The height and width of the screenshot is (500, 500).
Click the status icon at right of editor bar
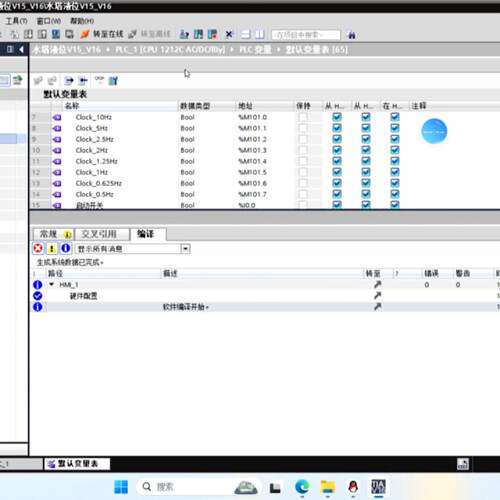click(463, 464)
